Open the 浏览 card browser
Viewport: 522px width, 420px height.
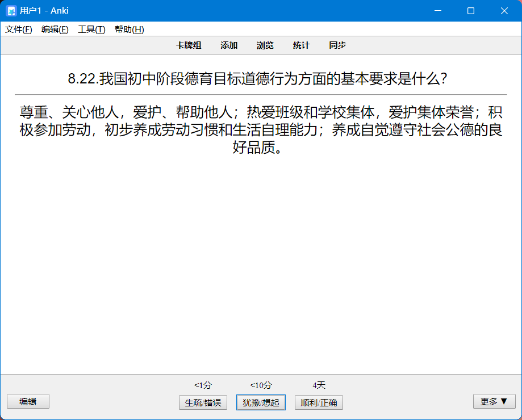tap(265, 45)
